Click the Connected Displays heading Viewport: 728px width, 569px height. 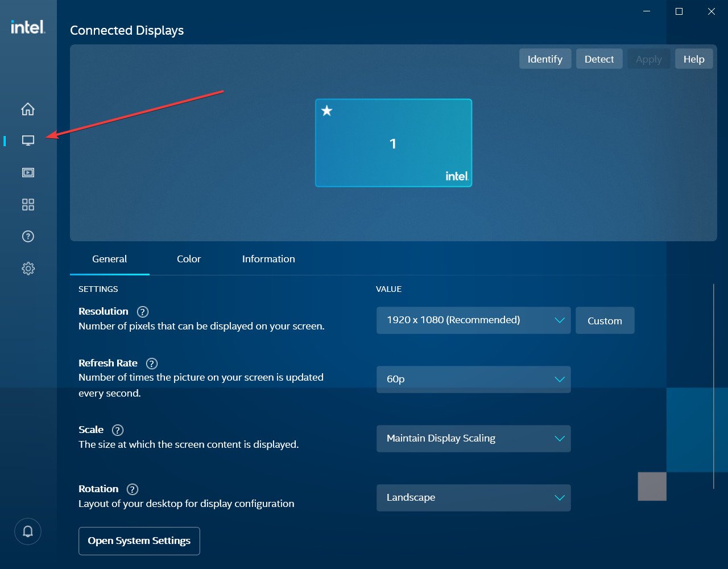(x=127, y=31)
